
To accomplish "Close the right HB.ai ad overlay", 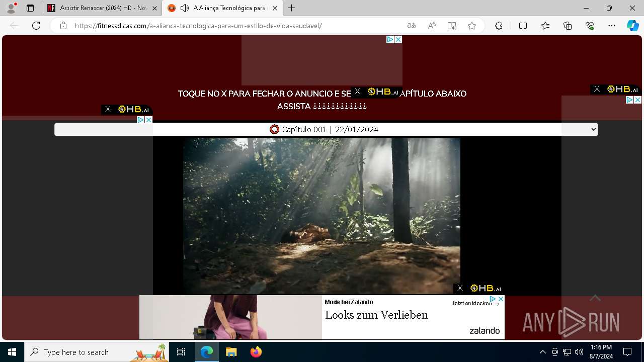I will point(597,89).
